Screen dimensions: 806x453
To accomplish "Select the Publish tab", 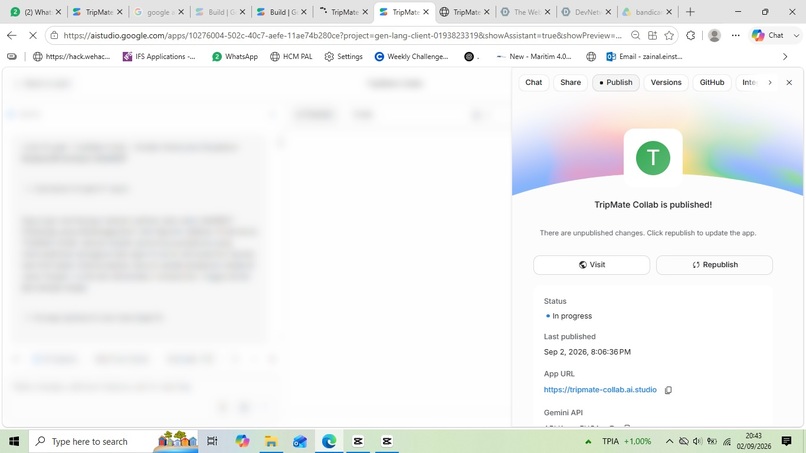I will point(616,82).
